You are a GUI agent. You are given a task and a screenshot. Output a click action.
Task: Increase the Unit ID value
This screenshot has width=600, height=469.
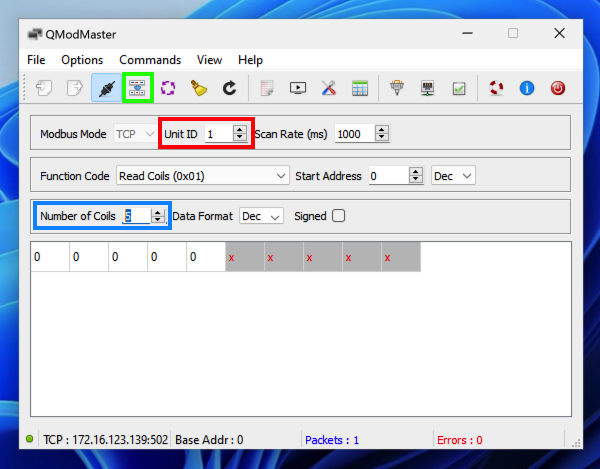click(x=240, y=130)
